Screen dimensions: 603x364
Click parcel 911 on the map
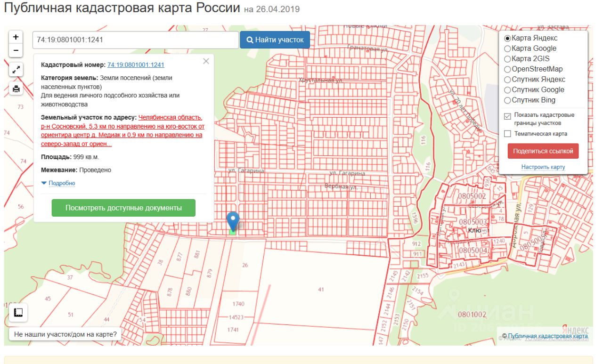[x=417, y=254]
